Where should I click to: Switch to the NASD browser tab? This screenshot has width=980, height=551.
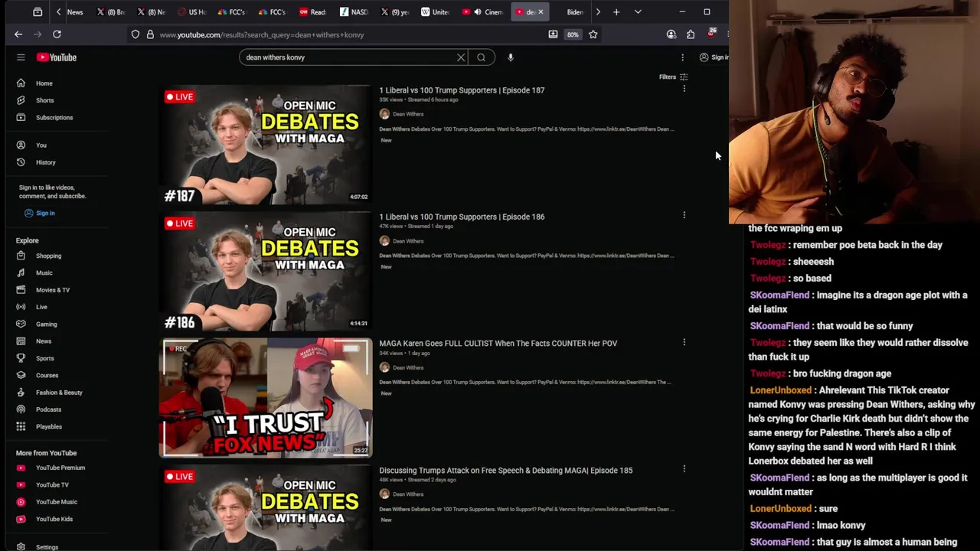click(354, 12)
